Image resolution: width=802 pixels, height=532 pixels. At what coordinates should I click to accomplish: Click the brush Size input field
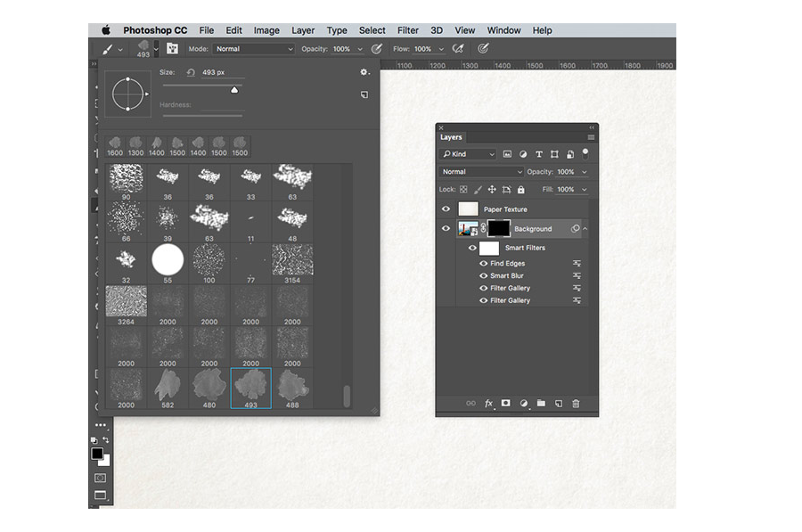click(223, 73)
